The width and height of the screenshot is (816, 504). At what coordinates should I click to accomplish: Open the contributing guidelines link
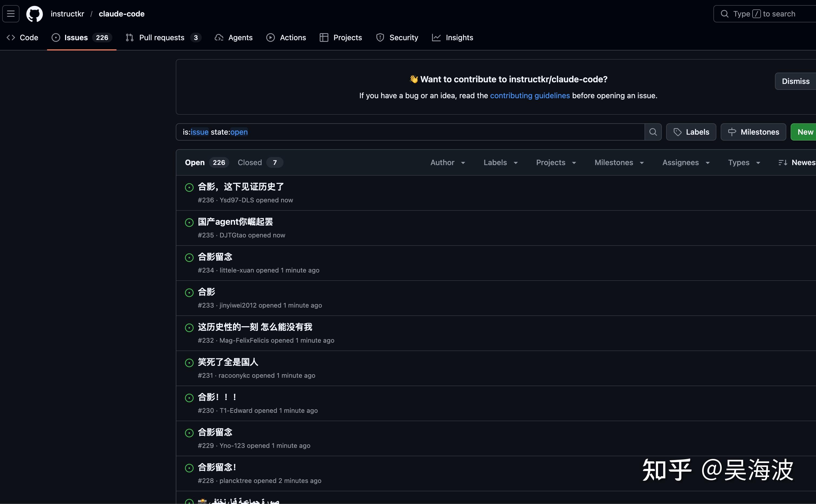click(x=530, y=96)
